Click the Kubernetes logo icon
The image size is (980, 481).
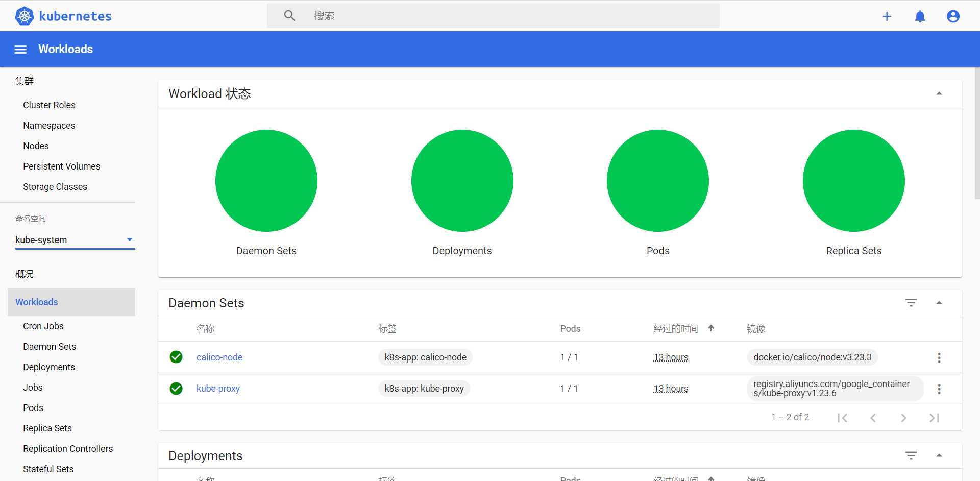(24, 16)
